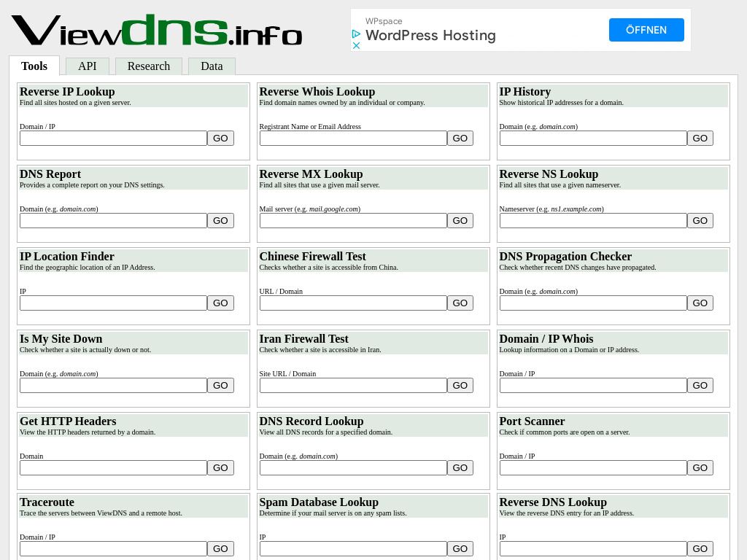
Task: Close the ad with X icon
Action: 356,46
